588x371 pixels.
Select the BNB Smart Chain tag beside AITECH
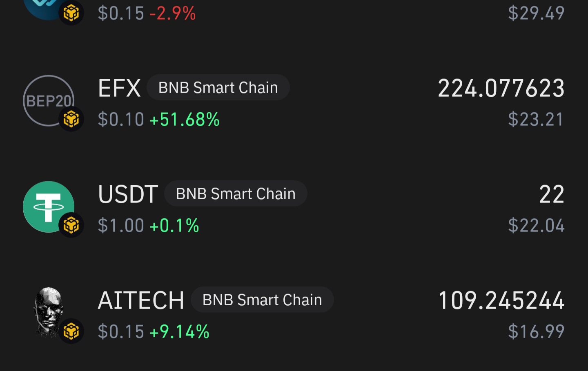(x=262, y=300)
